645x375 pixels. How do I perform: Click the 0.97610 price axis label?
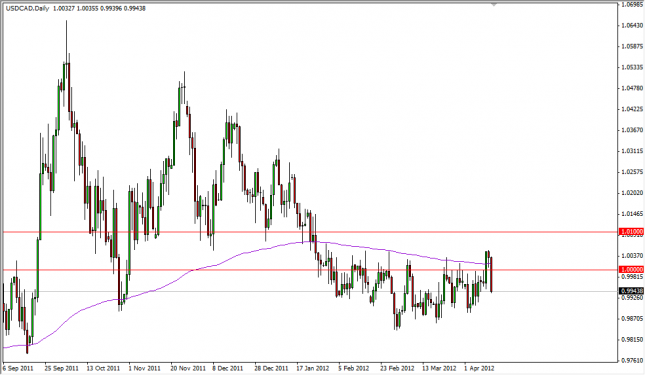click(632, 361)
